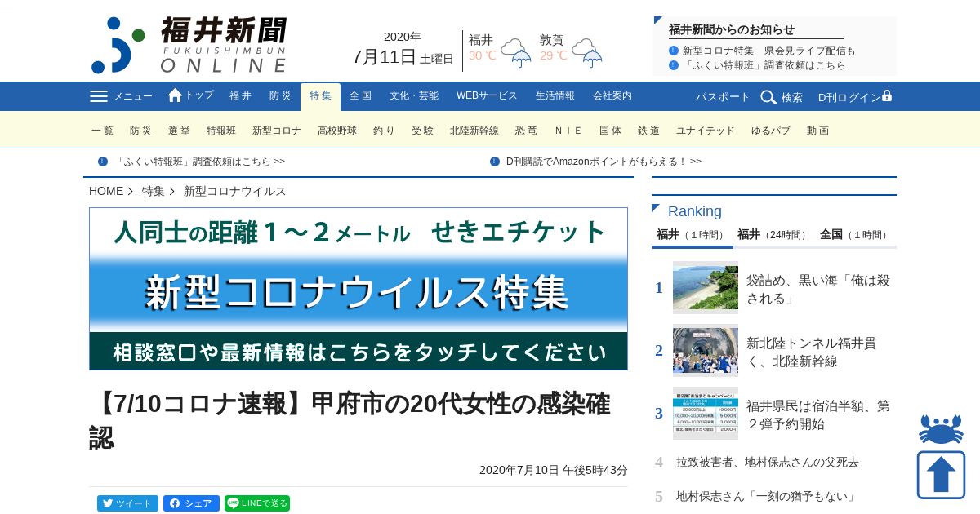The height and width of the screenshot is (514, 980).
Task: Open 鉄道 in the sub-navigation
Action: [x=649, y=131]
